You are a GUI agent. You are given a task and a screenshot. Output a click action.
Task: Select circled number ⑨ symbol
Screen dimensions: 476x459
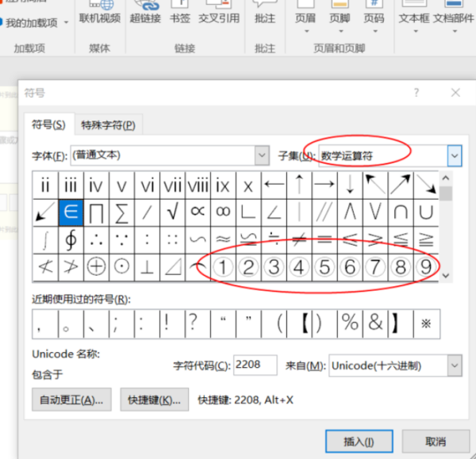point(426,267)
